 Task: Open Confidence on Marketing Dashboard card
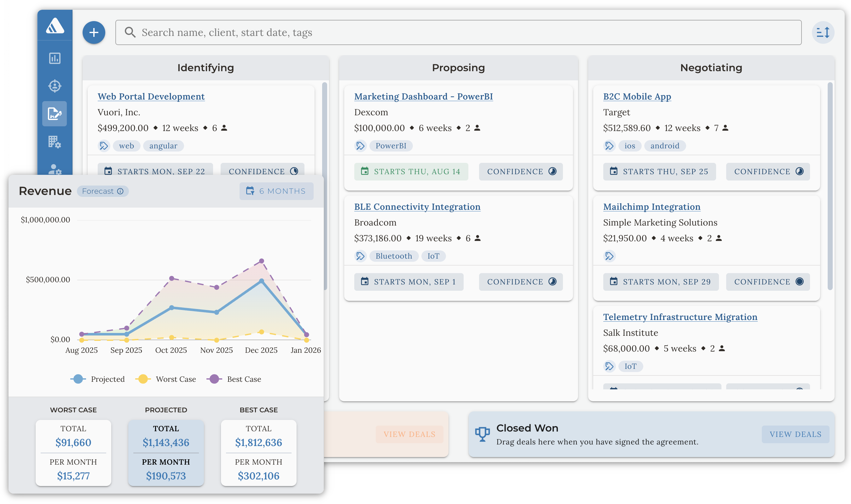pyautogui.click(x=520, y=171)
